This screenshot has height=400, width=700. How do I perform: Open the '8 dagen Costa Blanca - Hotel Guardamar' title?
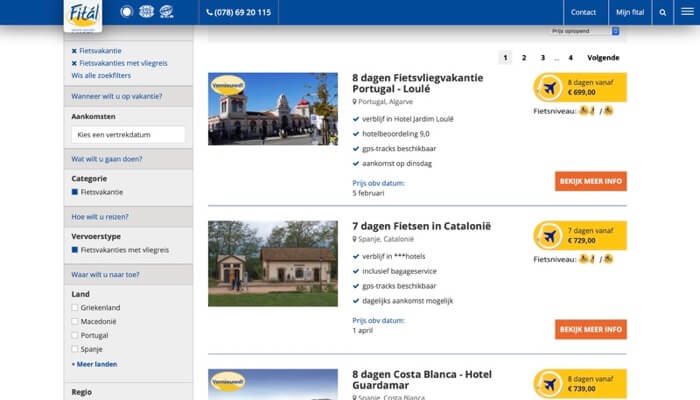coord(422,379)
